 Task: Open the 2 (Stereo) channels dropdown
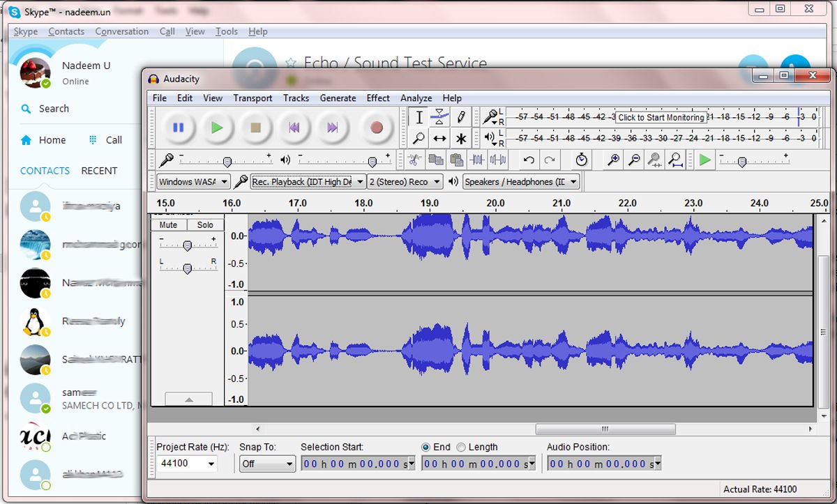[405, 182]
